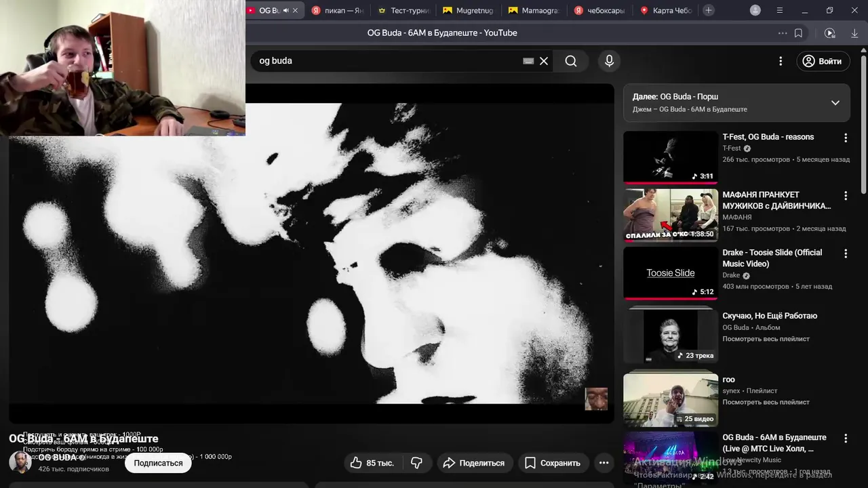This screenshot has height=488, width=868.
Task: Click the Подписаться subscribe button
Action: pyautogui.click(x=158, y=463)
